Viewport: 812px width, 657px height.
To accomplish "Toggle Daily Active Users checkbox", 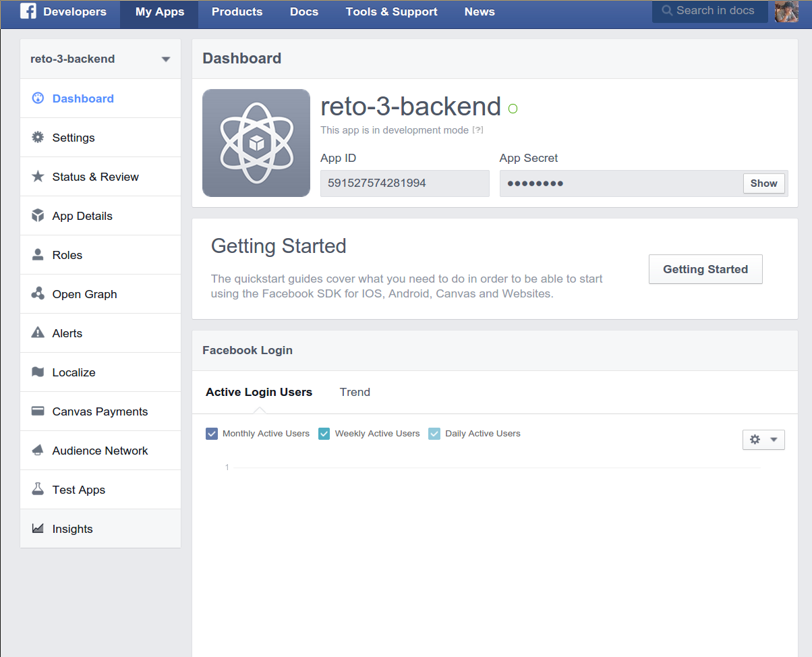I will pos(434,433).
